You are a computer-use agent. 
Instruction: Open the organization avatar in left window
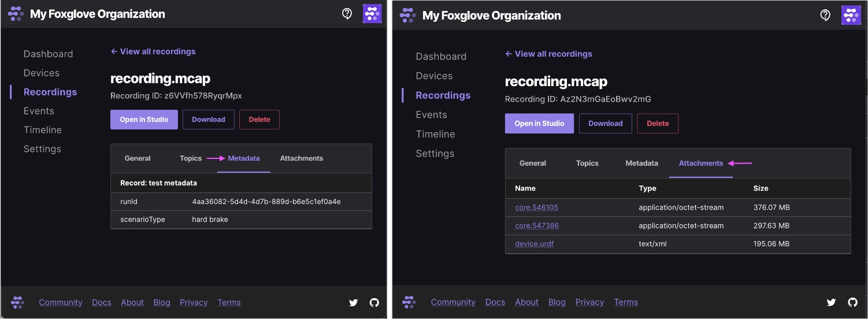point(372,14)
